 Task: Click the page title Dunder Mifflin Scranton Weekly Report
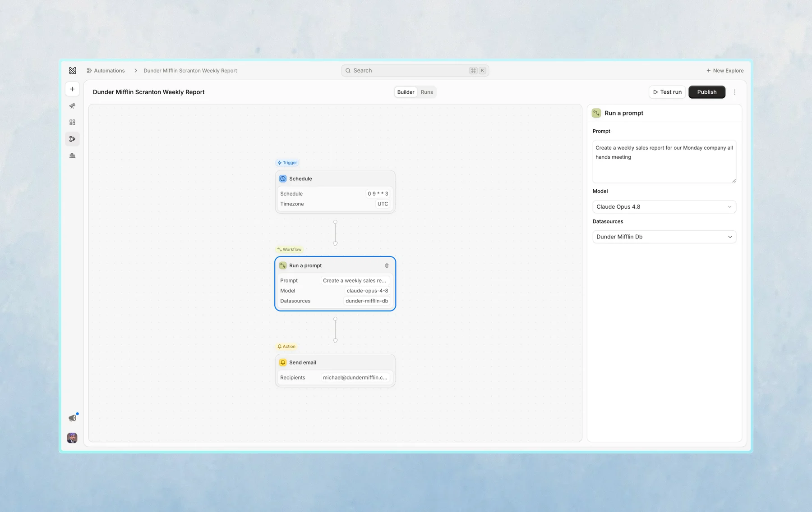click(148, 92)
